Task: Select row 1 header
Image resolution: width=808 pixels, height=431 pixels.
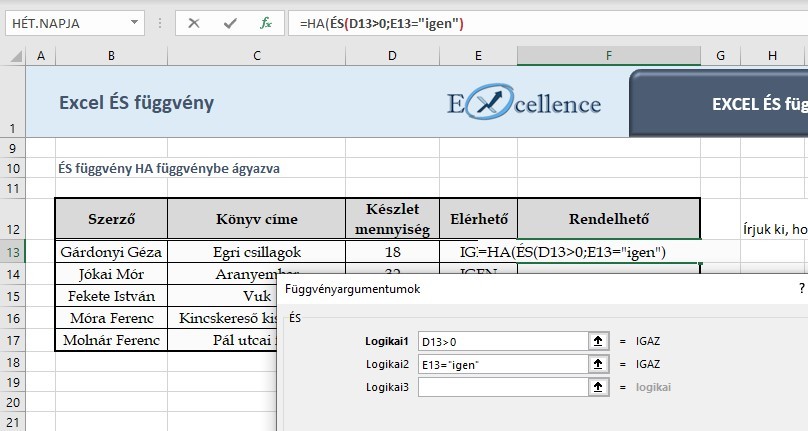Action: point(13,102)
